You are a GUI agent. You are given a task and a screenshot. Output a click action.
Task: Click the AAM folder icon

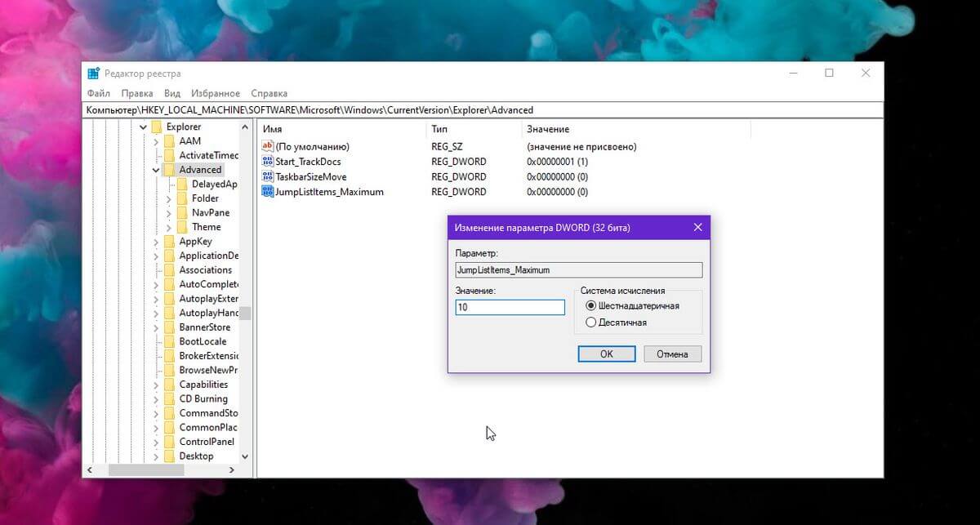point(169,141)
